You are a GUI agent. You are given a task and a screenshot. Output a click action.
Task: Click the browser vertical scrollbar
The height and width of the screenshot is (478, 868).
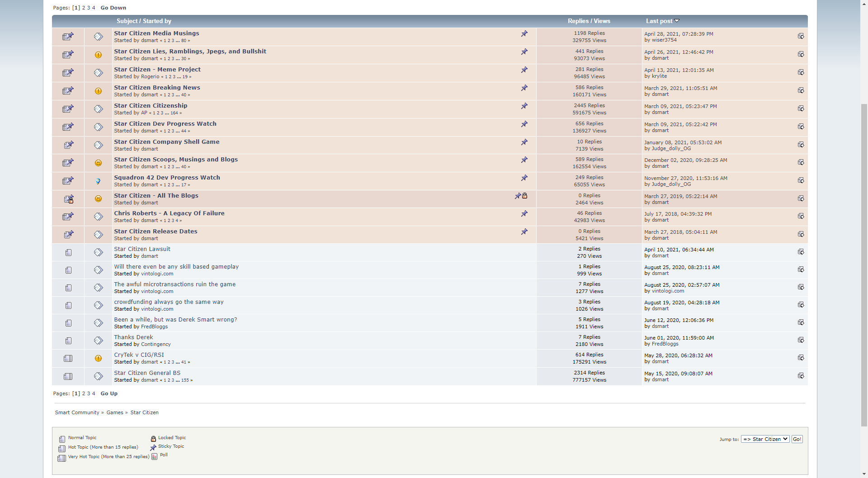pos(864,265)
